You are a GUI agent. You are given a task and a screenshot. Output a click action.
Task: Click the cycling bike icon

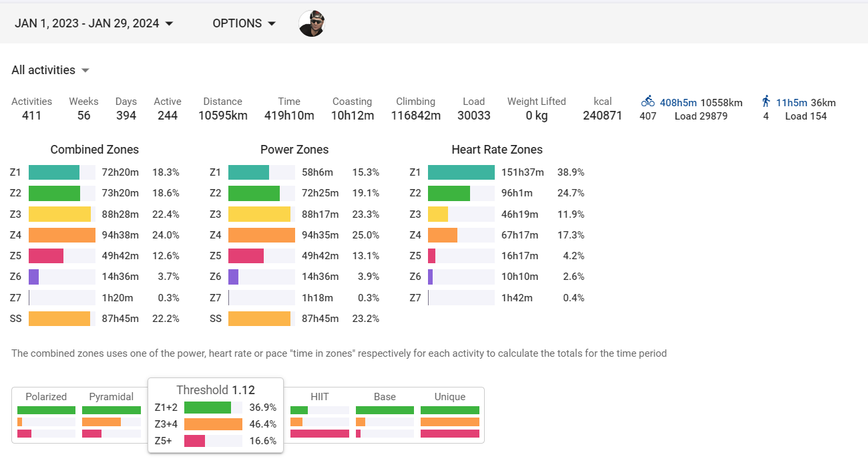pos(648,102)
